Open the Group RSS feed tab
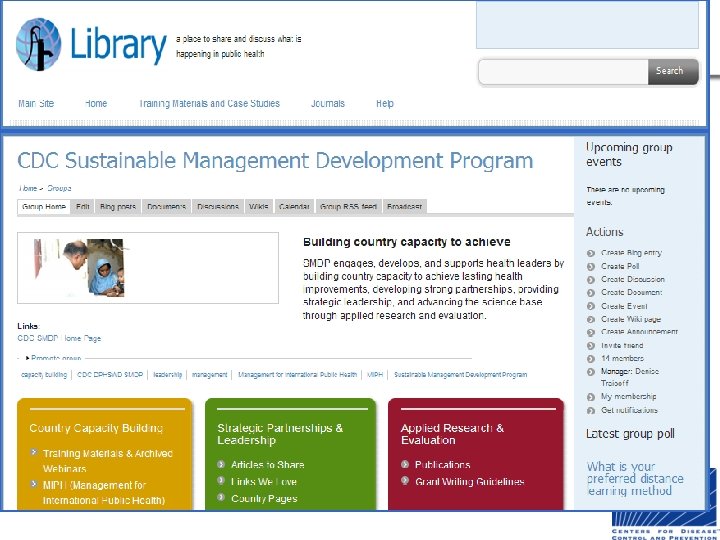 click(348, 207)
